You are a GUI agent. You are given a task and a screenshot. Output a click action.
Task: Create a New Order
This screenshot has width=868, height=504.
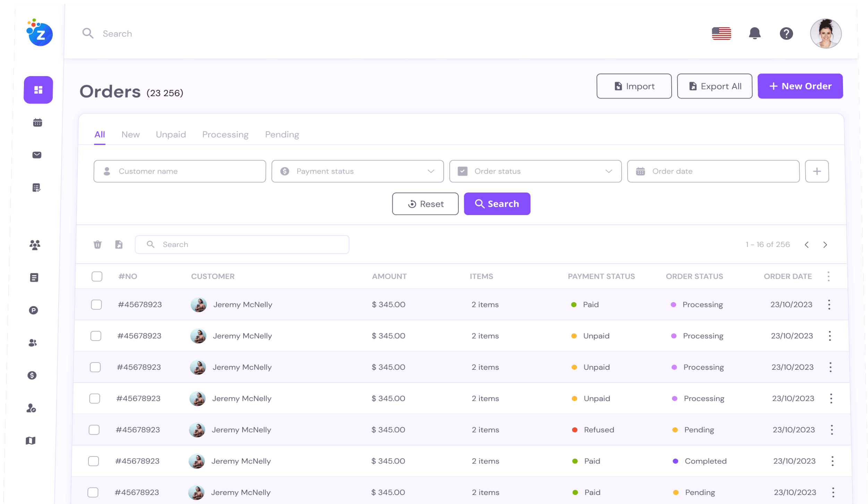[800, 86]
